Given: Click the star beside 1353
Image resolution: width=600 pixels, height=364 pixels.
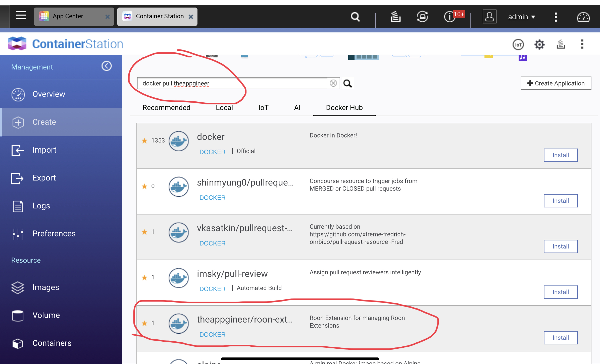Looking at the screenshot, I should tap(144, 141).
